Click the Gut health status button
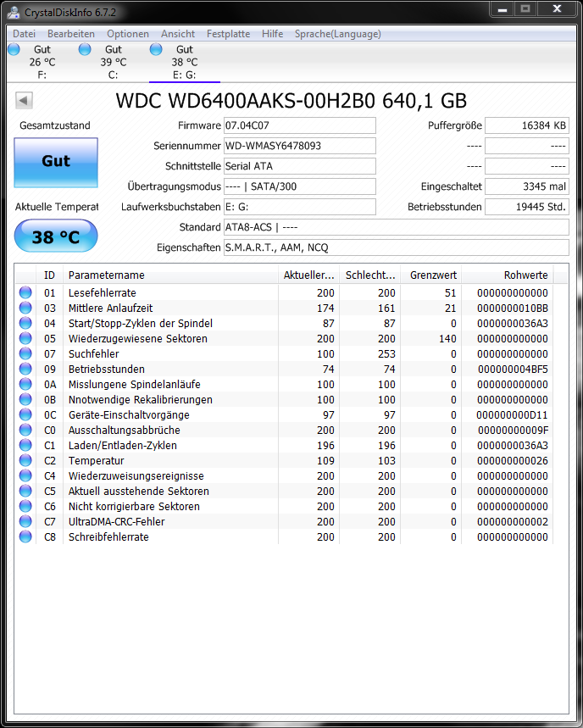The width and height of the screenshot is (583, 728). coord(56,163)
